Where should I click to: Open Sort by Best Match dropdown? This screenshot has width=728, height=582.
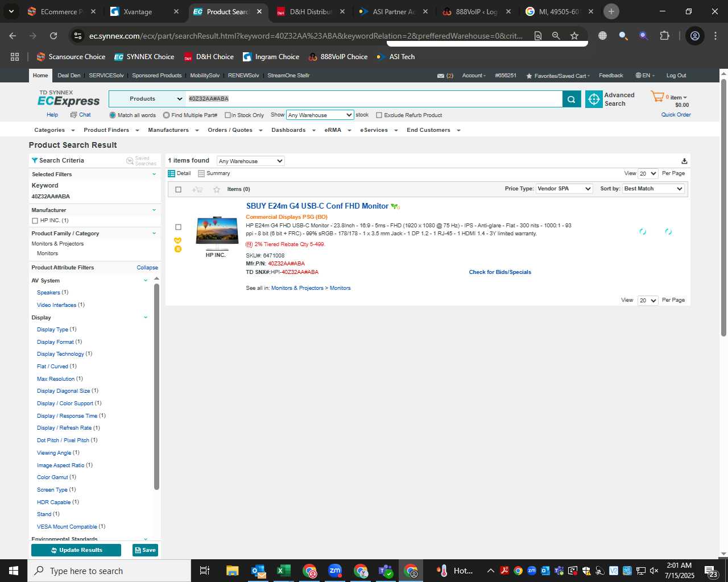pos(653,189)
